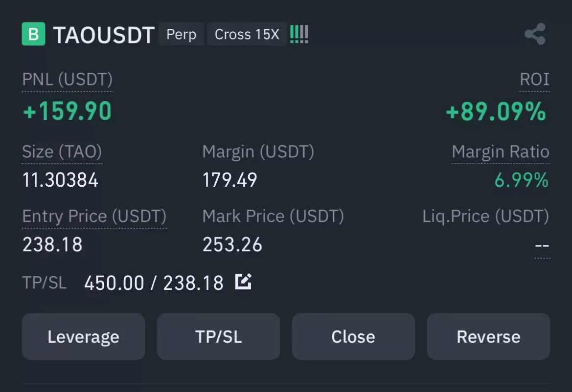Tap the +159.90 PNL value
572x392 pixels.
pos(67,111)
